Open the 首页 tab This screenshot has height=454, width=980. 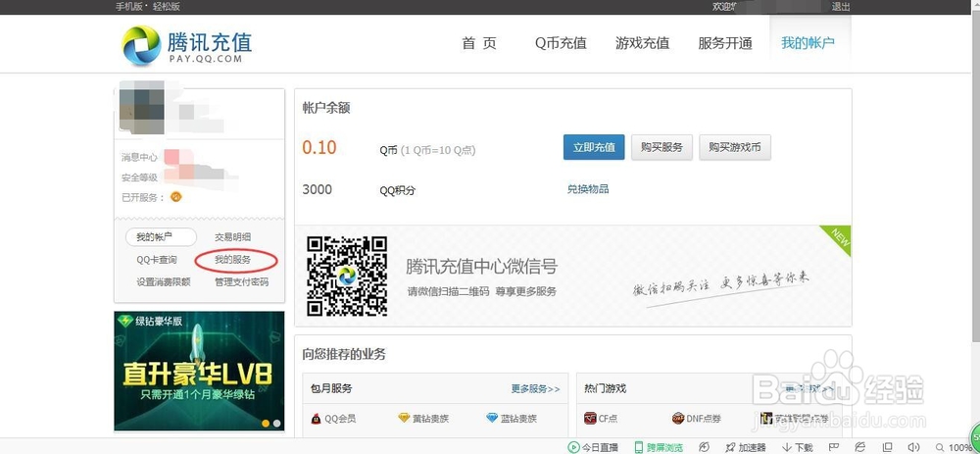tap(479, 43)
